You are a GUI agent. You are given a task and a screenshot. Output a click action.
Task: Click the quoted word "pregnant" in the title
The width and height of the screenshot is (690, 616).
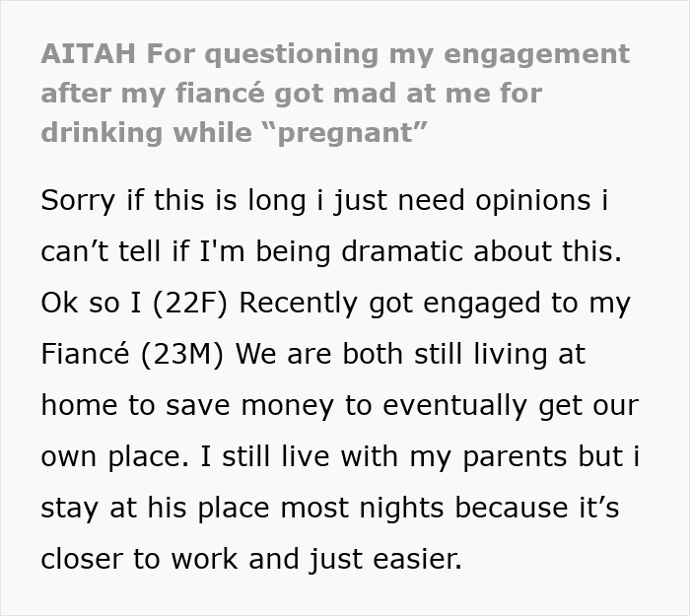coord(347,134)
